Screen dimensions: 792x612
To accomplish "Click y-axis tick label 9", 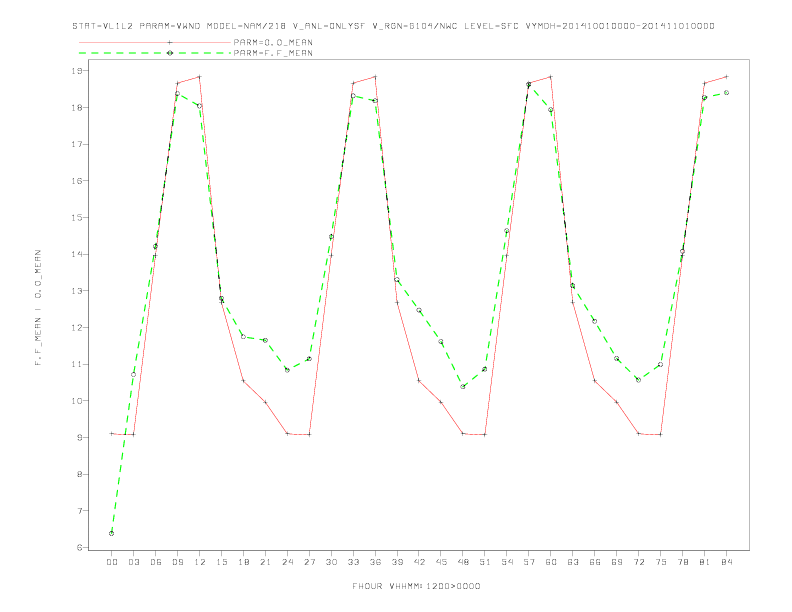I will tap(79, 437).
